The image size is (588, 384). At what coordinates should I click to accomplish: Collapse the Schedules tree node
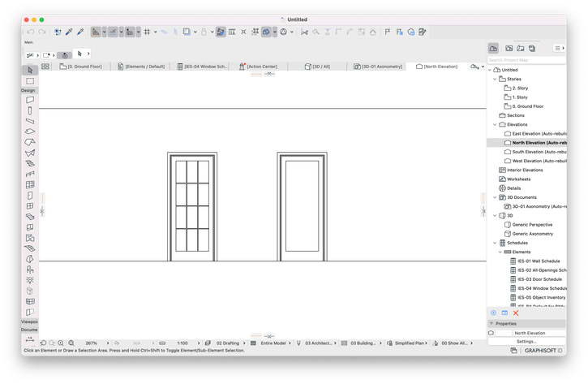pyautogui.click(x=495, y=243)
